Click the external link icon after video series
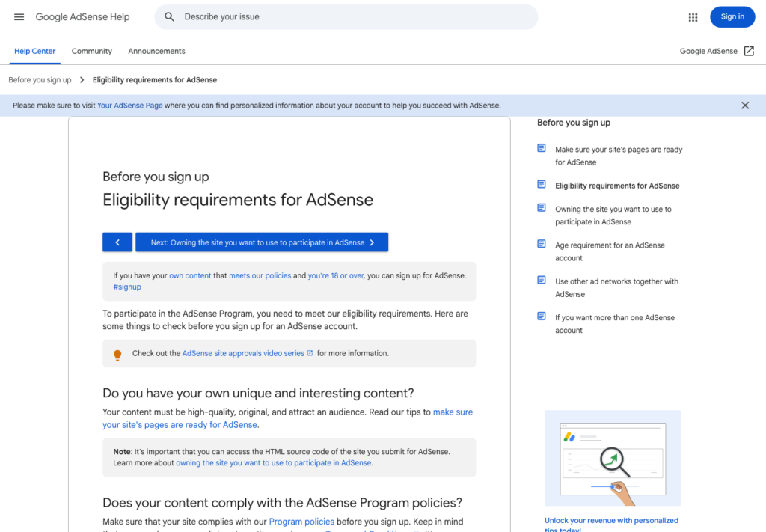 [x=310, y=352]
